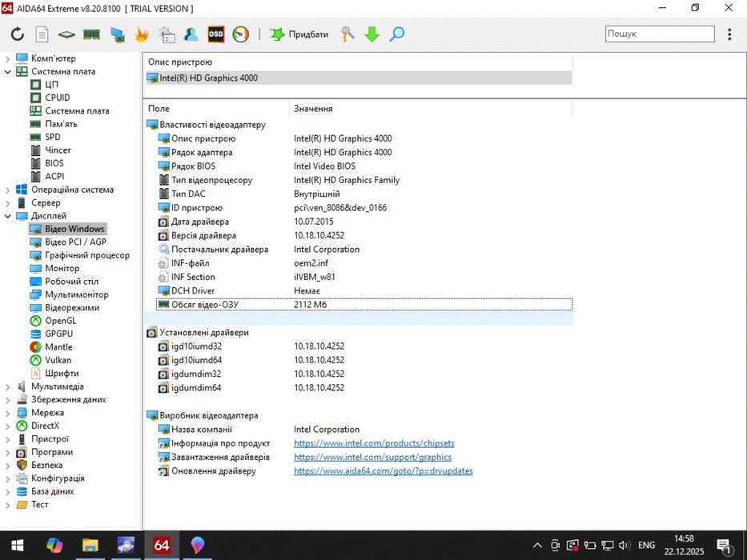Start System Stability Test flame icon
This screenshot has height=560, width=747.
[142, 34]
